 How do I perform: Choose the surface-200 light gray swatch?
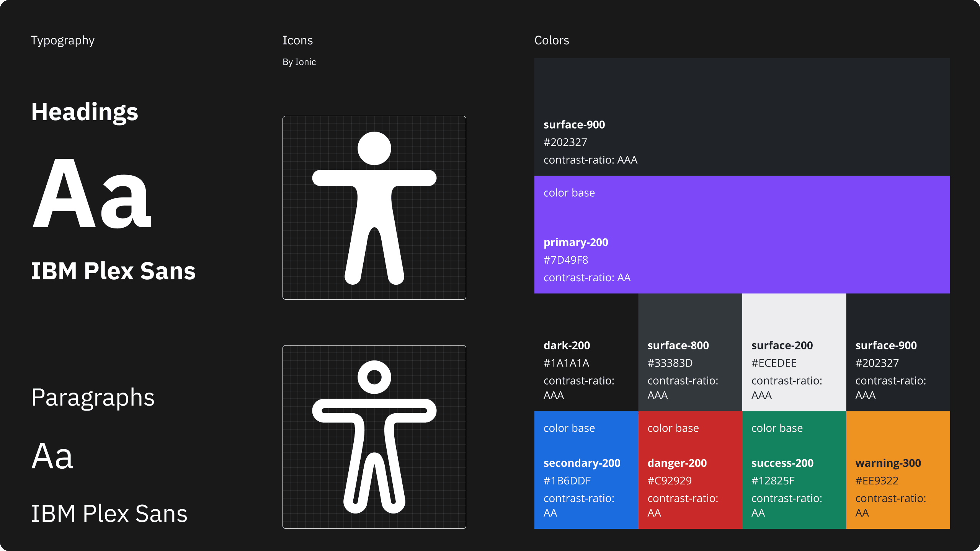tap(794, 352)
